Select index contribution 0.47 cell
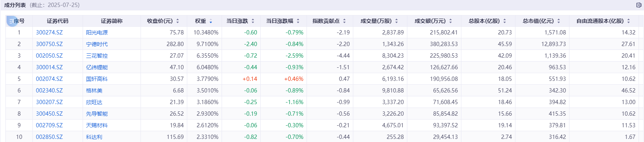Screen dimensions: 644x142 point(344,79)
